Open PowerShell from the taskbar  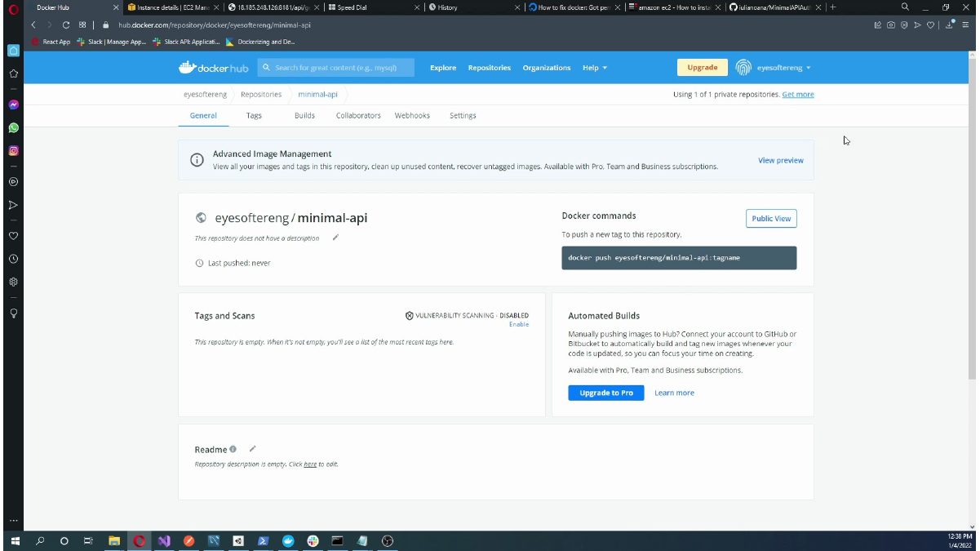tap(264, 540)
